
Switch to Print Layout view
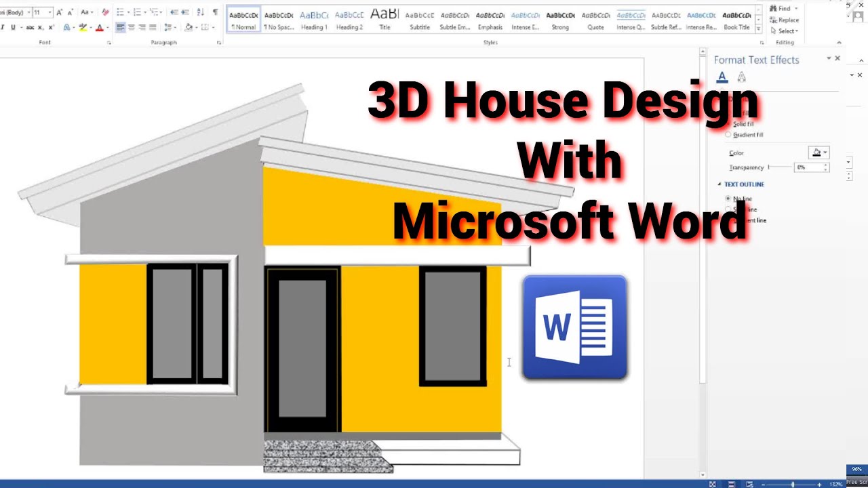pos(732,485)
